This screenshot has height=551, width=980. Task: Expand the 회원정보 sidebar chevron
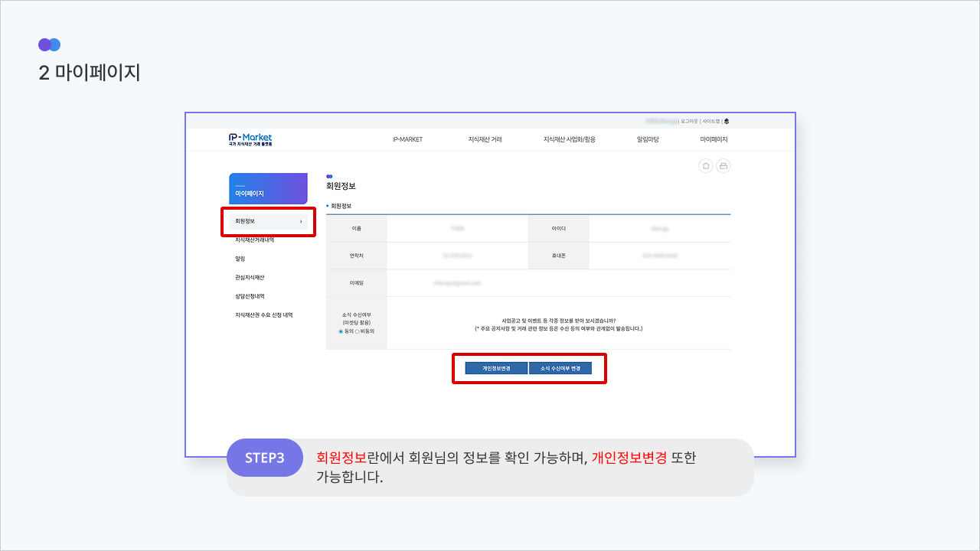[301, 221]
